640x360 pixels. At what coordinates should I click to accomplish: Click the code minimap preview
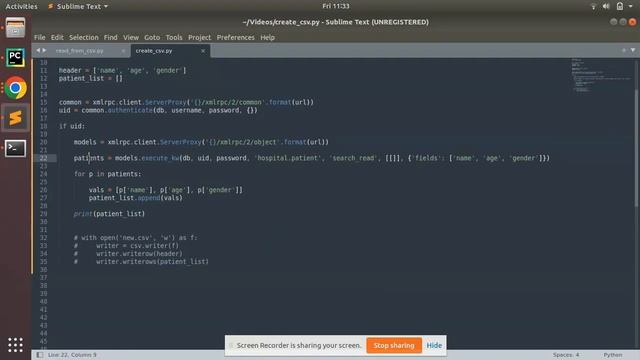coord(600,76)
